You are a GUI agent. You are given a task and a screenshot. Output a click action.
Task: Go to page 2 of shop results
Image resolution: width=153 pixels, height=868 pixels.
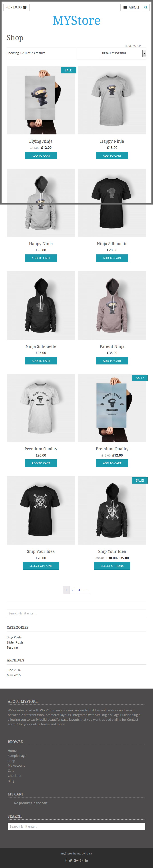[72, 590]
